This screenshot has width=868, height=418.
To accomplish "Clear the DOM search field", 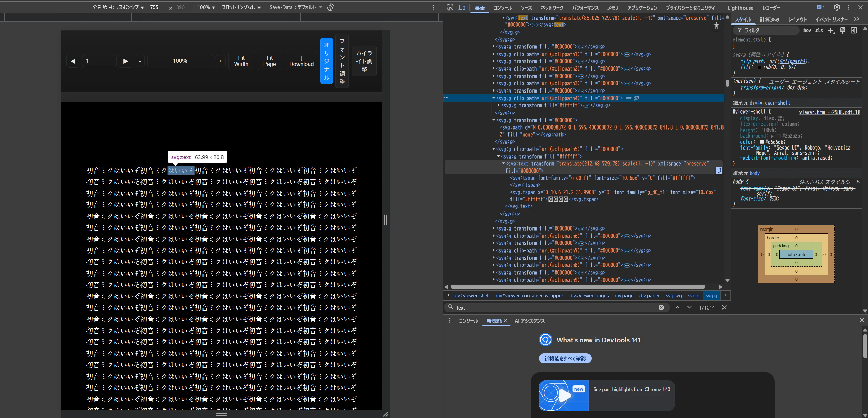I will click(x=661, y=307).
